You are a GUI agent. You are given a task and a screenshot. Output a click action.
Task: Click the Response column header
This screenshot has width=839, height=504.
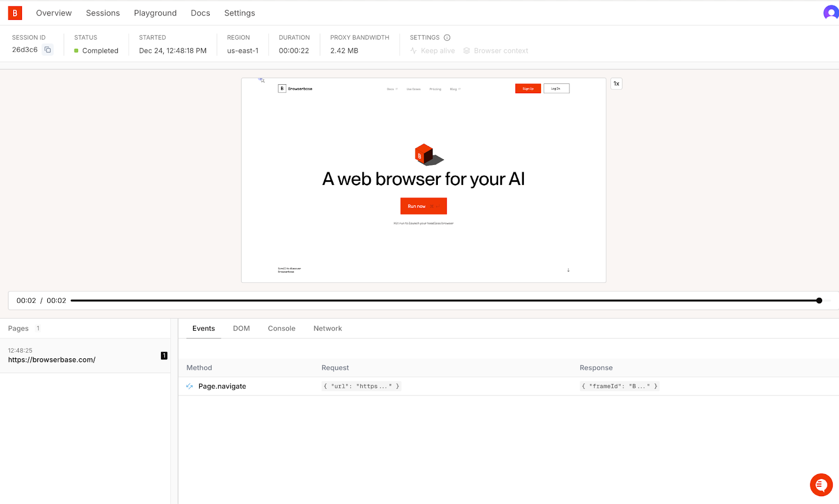tap(596, 368)
